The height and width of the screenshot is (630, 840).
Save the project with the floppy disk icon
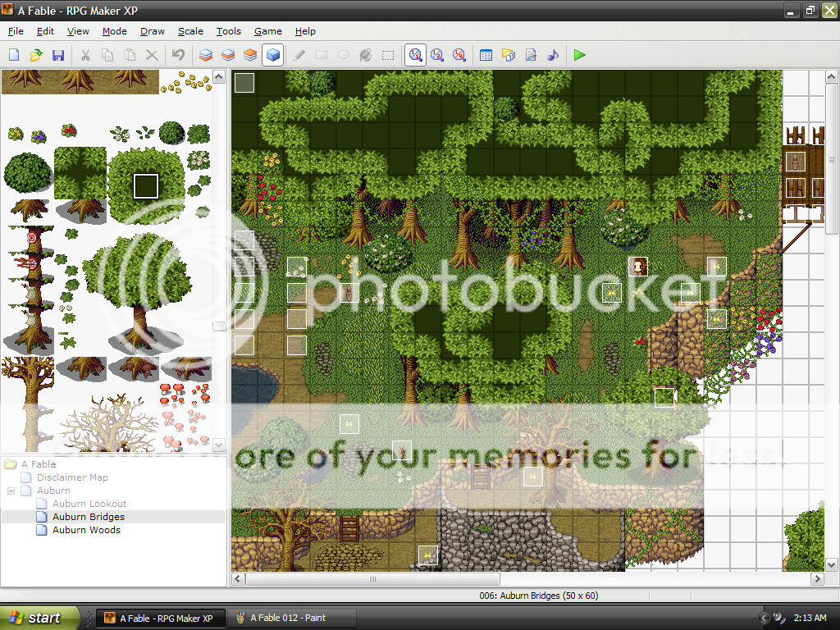(x=58, y=55)
